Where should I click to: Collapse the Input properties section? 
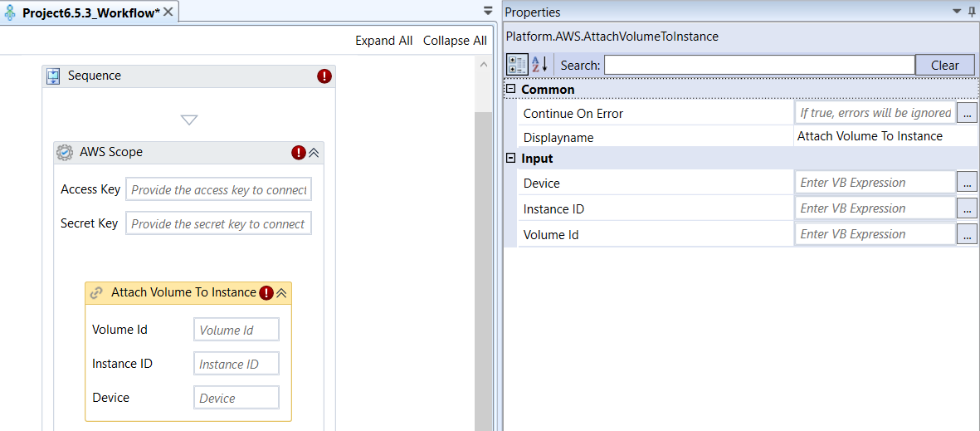[x=510, y=158]
